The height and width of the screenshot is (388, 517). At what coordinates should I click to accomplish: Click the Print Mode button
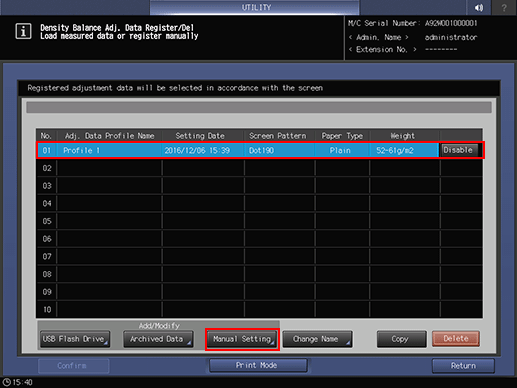click(x=258, y=365)
